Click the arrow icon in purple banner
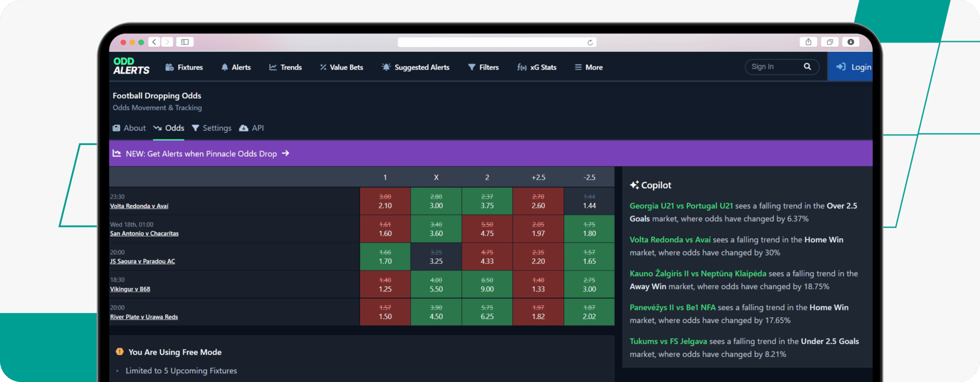Viewport: 980px width, 382px height. point(285,153)
